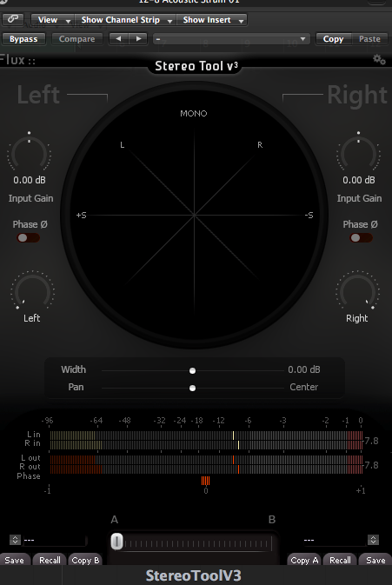Open Show Channel Strip dropdown
392x585 pixels.
tap(125, 20)
